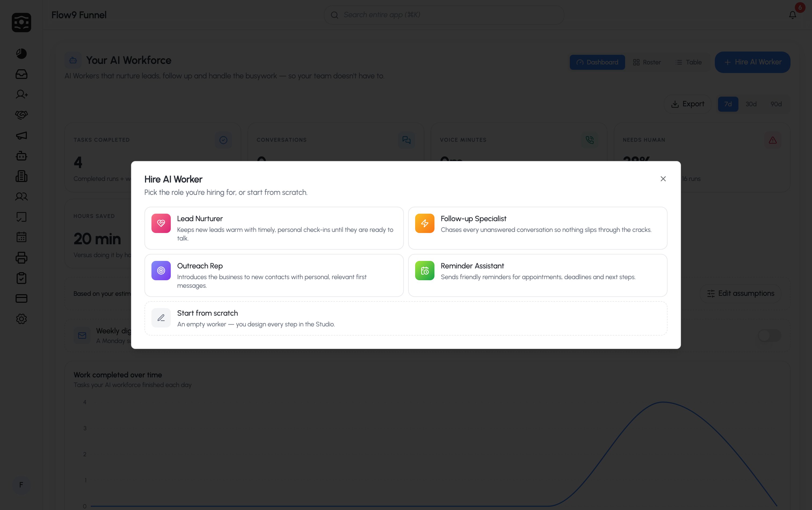
Task: Choose the Outreach Rep role title
Action: (200, 266)
